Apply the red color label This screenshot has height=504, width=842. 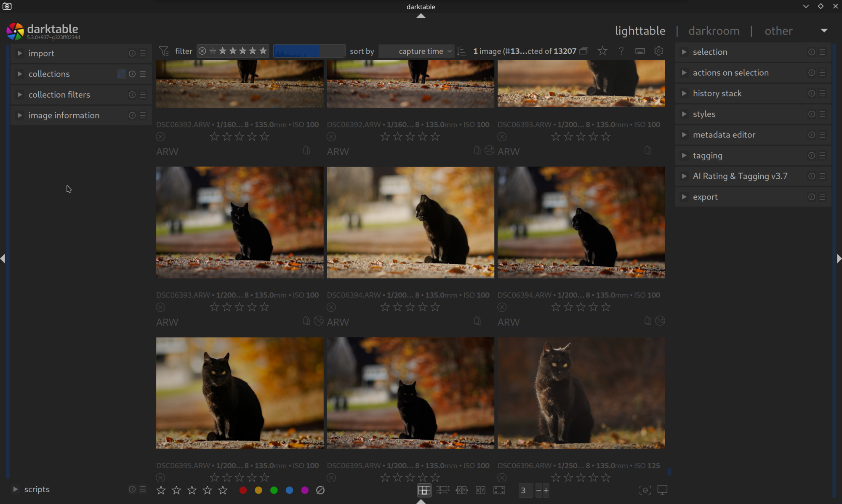[243, 490]
